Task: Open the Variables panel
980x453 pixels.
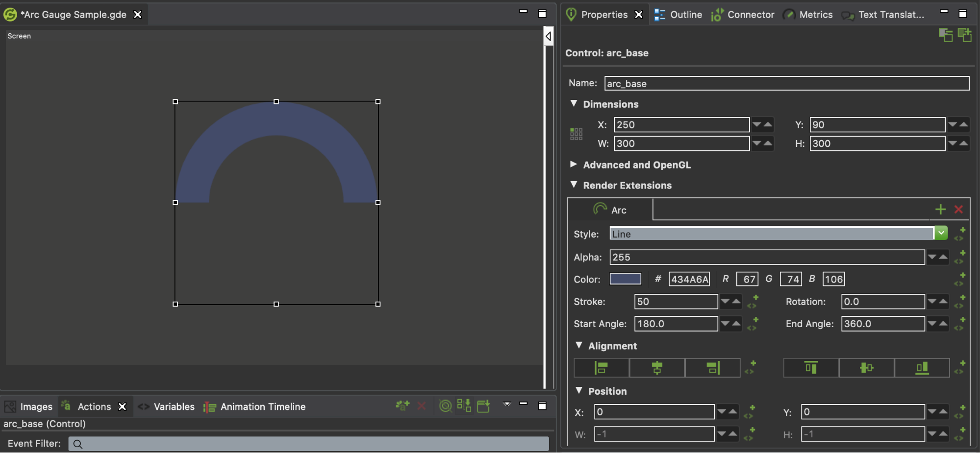Action: point(166,406)
